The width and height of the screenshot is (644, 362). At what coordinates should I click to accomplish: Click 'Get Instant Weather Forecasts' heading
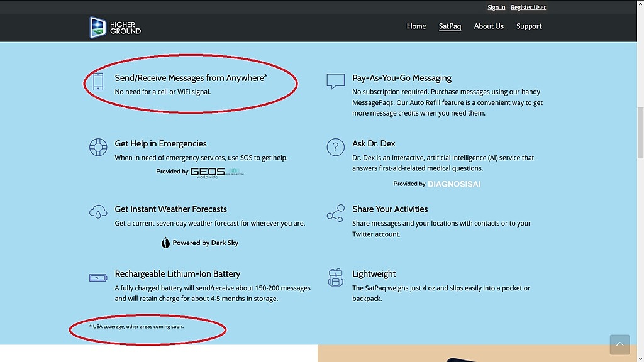click(171, 209)
